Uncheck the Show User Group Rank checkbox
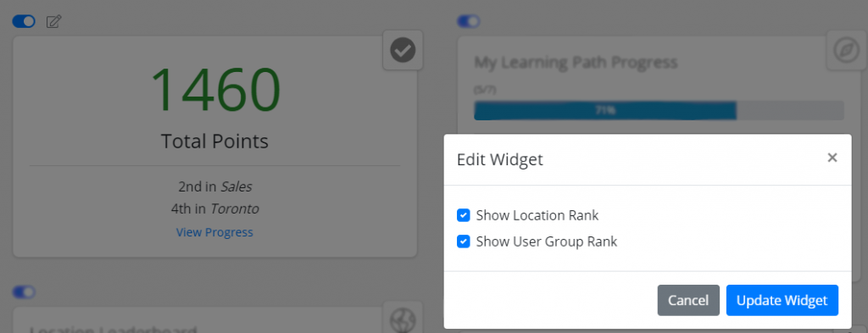This screenshot has width=868, height=333. [x=464, y=241]
